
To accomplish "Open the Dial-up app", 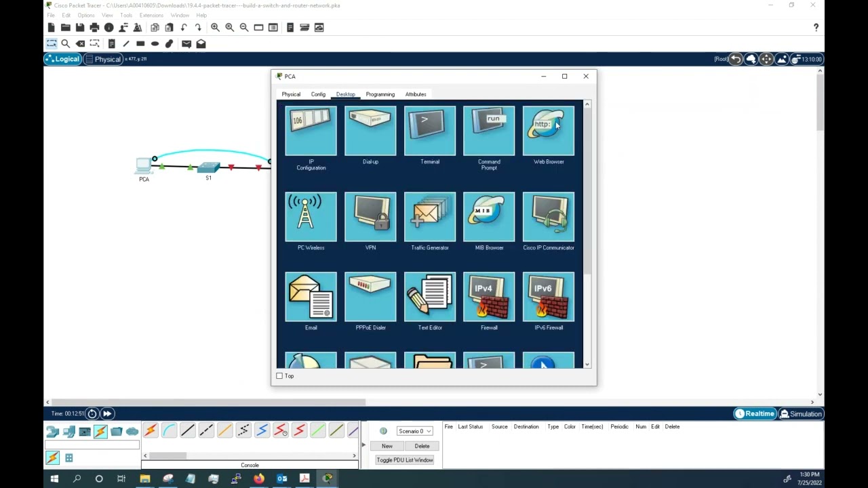I will [x=370, y=131].
